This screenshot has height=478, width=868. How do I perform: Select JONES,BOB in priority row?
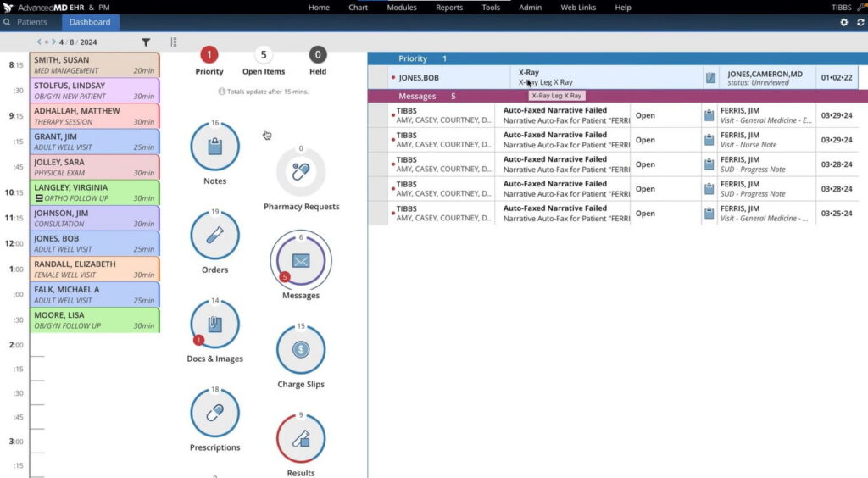click(x=419, y=78)
